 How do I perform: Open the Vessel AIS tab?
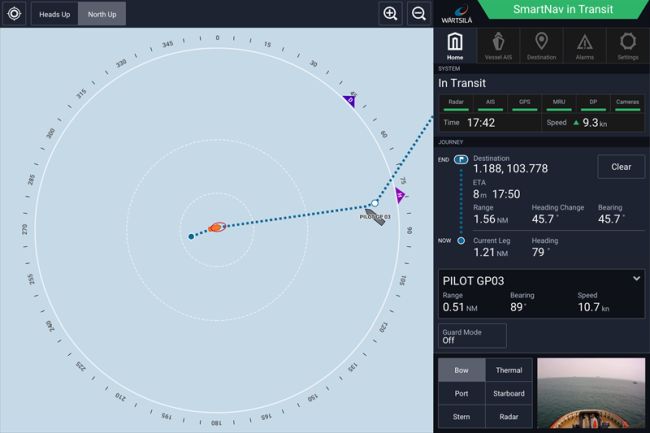click(498, 46)
